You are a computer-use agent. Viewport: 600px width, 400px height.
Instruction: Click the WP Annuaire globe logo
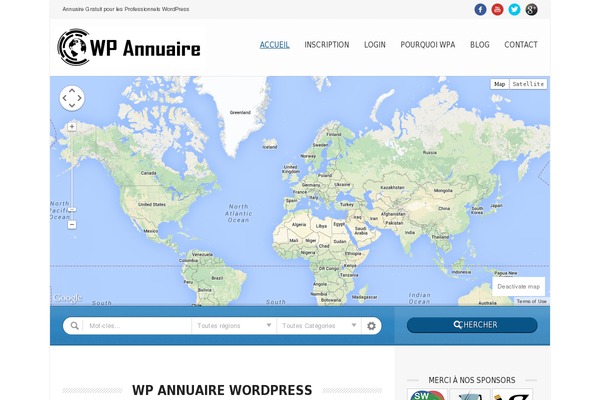(129, 47)
